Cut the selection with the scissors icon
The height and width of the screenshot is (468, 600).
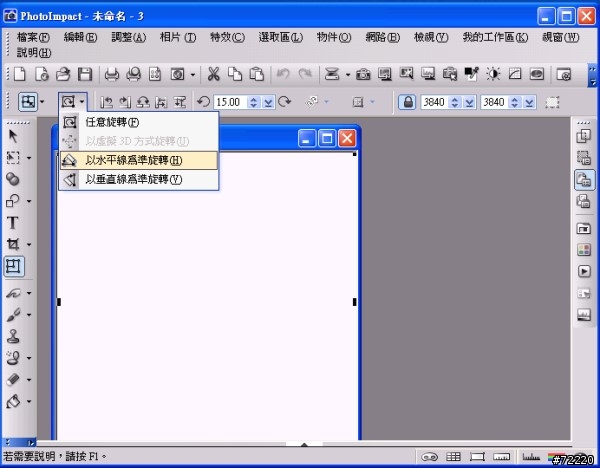pyautogui.click(x=214, y=74)
